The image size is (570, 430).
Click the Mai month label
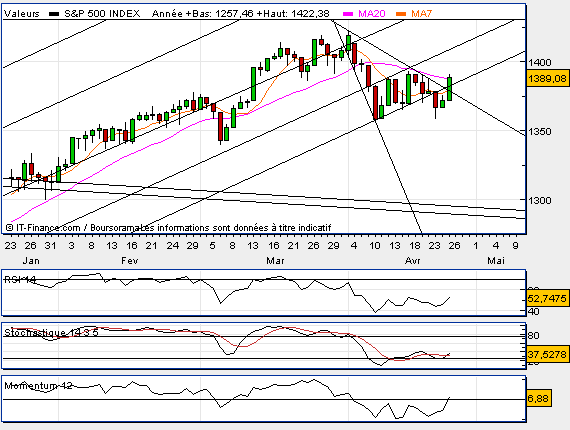pyautogui.click(x=496, y=261)
